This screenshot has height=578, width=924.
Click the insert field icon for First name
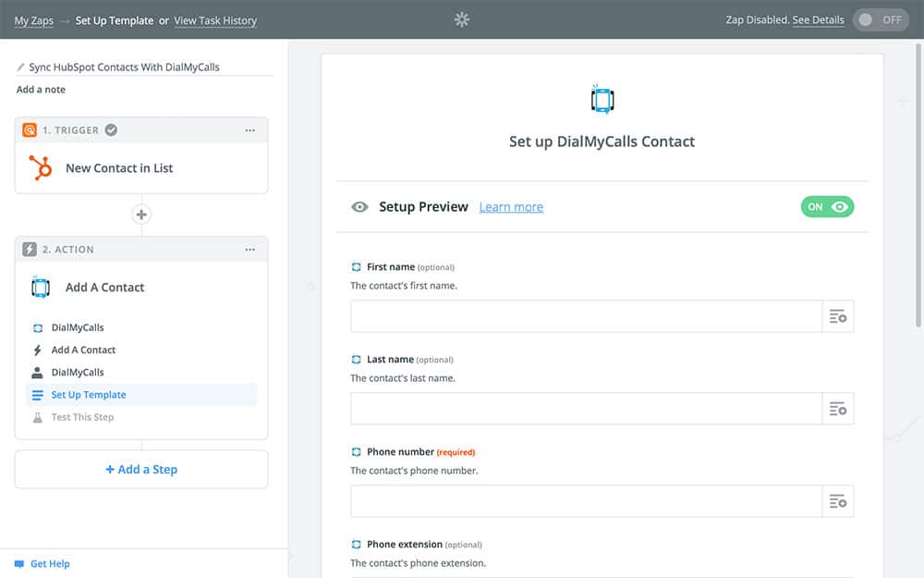click(x=838, y=316)
